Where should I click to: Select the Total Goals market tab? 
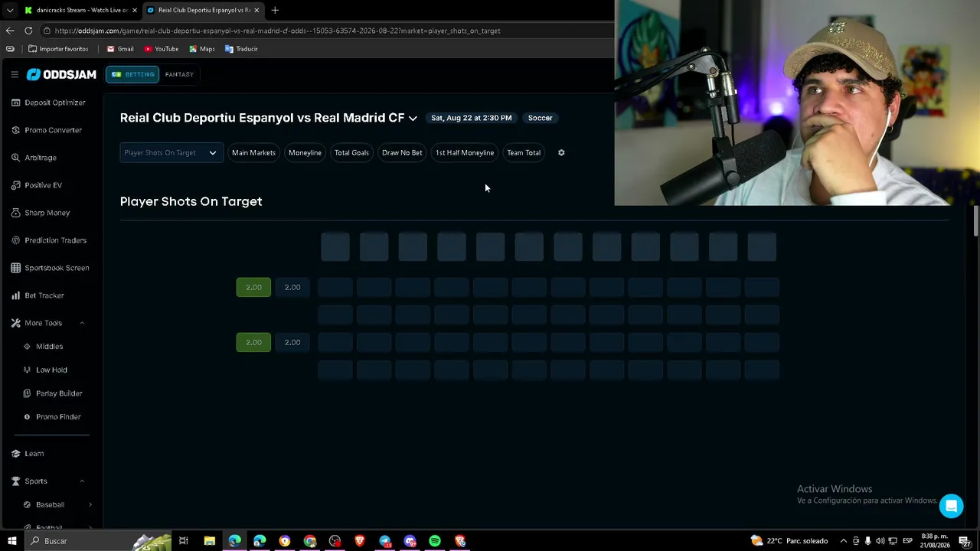pos(351,152)
